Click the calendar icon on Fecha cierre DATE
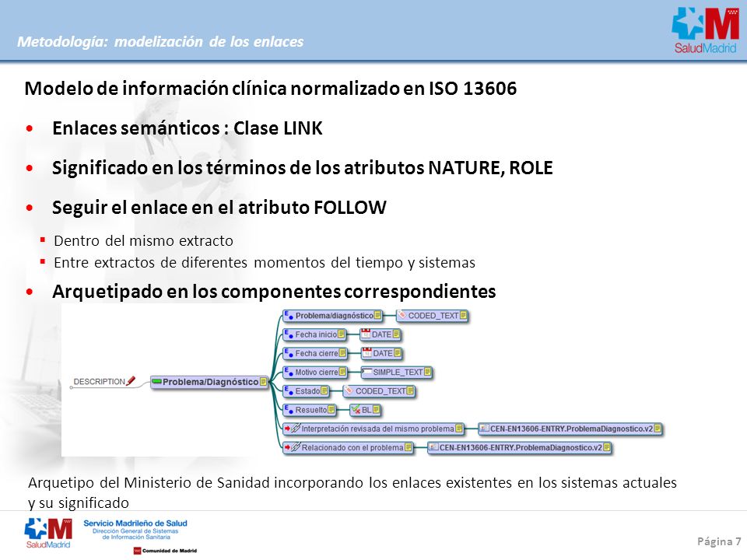747x560 pixels. click(366, 353)
